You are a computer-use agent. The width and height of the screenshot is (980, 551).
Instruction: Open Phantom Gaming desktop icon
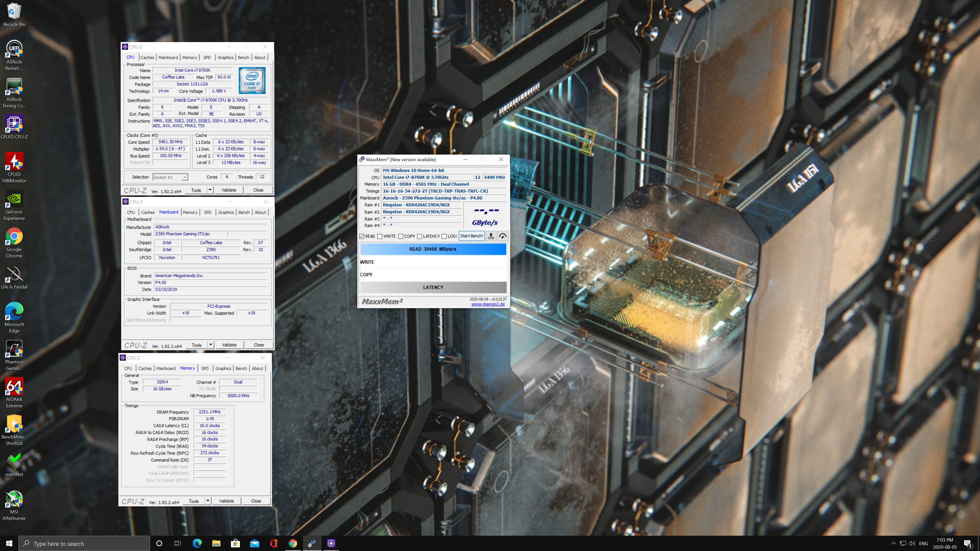tap(14, 355)
